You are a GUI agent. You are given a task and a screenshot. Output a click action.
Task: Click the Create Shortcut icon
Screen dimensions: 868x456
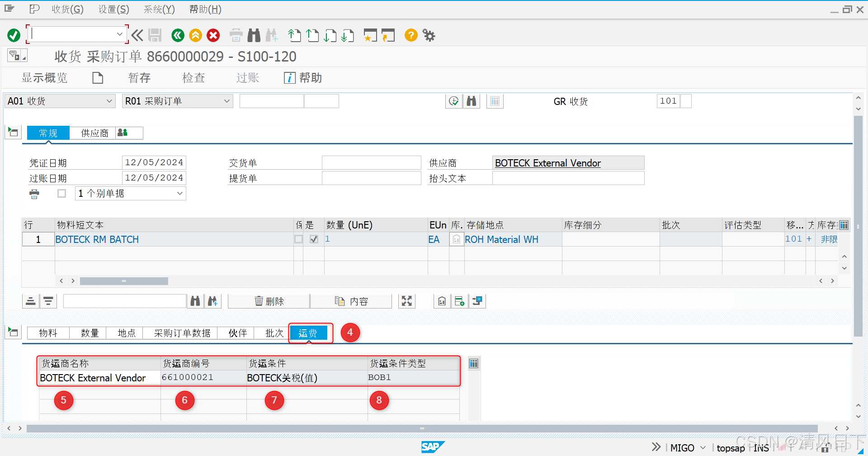click(388, 35)
